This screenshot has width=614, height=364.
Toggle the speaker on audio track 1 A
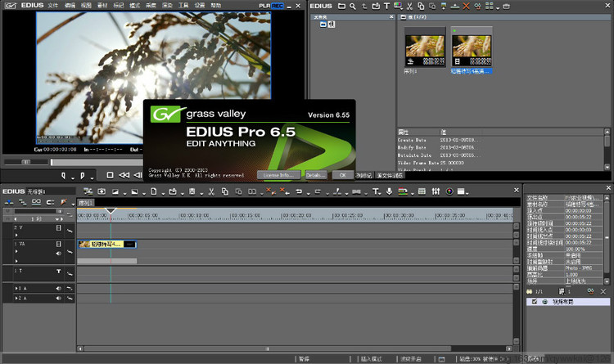[58, 289]
